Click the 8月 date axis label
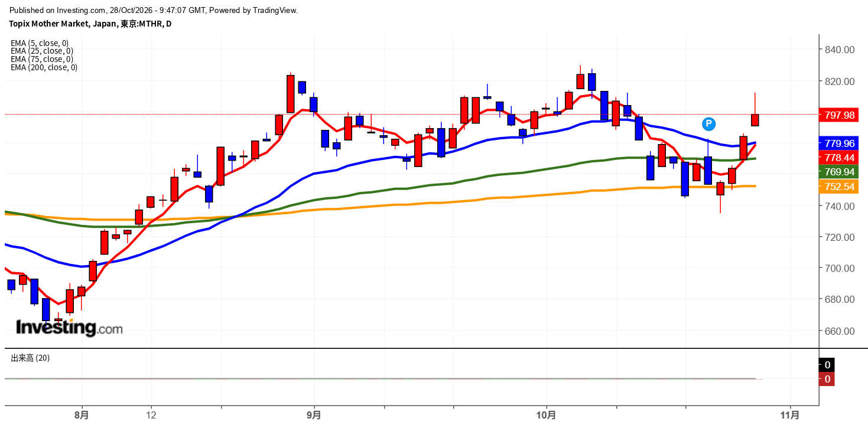The width and height of the screenshot is (868, 425). point(82,415)
